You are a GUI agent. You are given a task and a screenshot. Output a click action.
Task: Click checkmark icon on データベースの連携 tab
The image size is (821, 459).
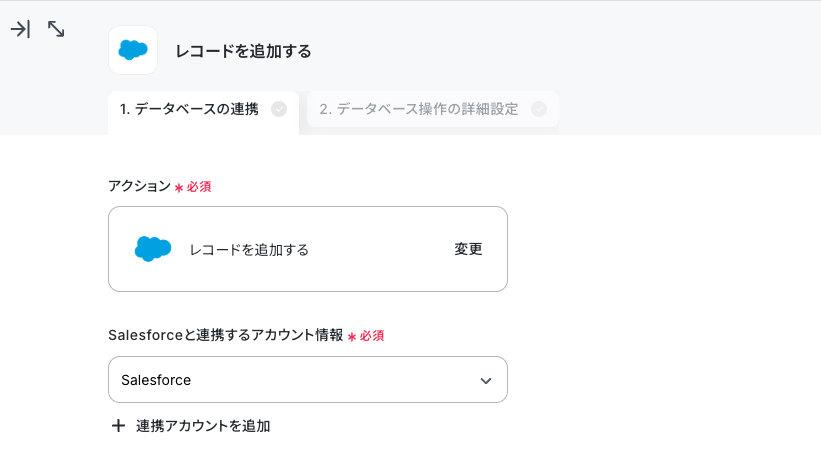279,109
